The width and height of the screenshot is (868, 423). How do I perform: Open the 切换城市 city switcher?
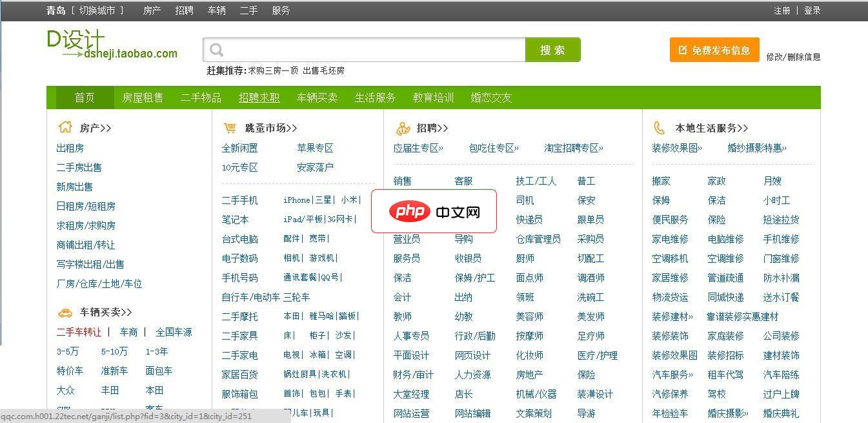coord(94,10)
